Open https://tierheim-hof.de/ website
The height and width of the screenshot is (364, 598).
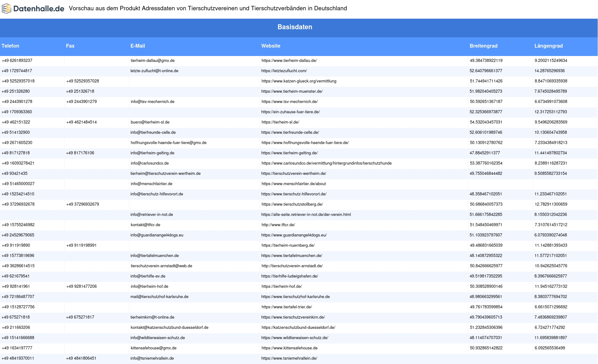(282, 287)
